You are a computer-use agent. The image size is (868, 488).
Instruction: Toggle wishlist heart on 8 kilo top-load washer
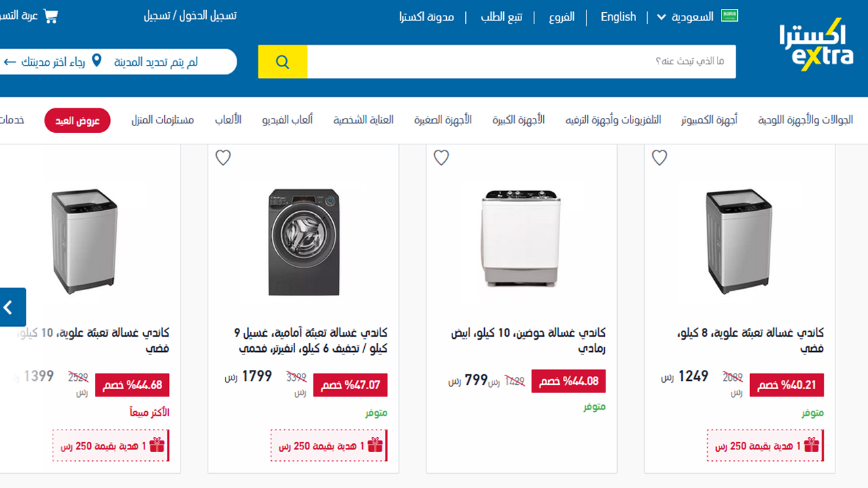pos(660,158)
